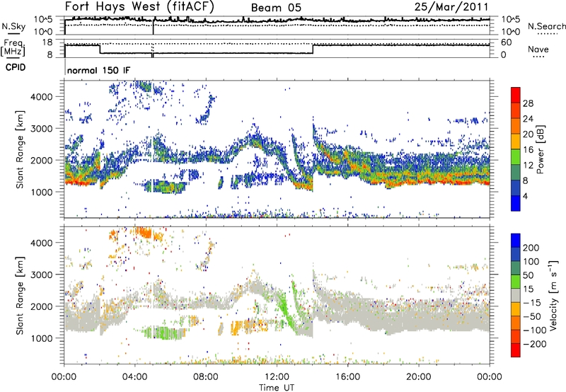Click the '16:00' time axis tick label
The image size is (566, 392).
point(347,377)
